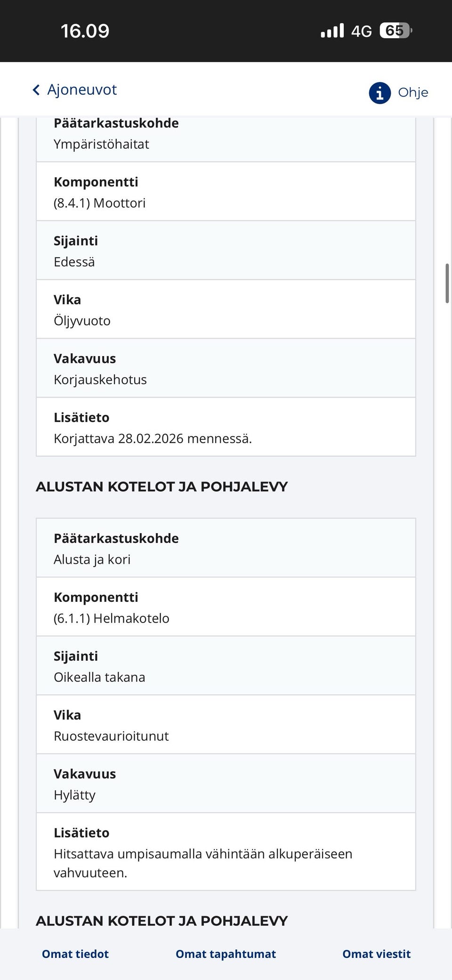Expand the second ALUSTAN KOTELOT JA POHJALEVY section

coord(161,921)
